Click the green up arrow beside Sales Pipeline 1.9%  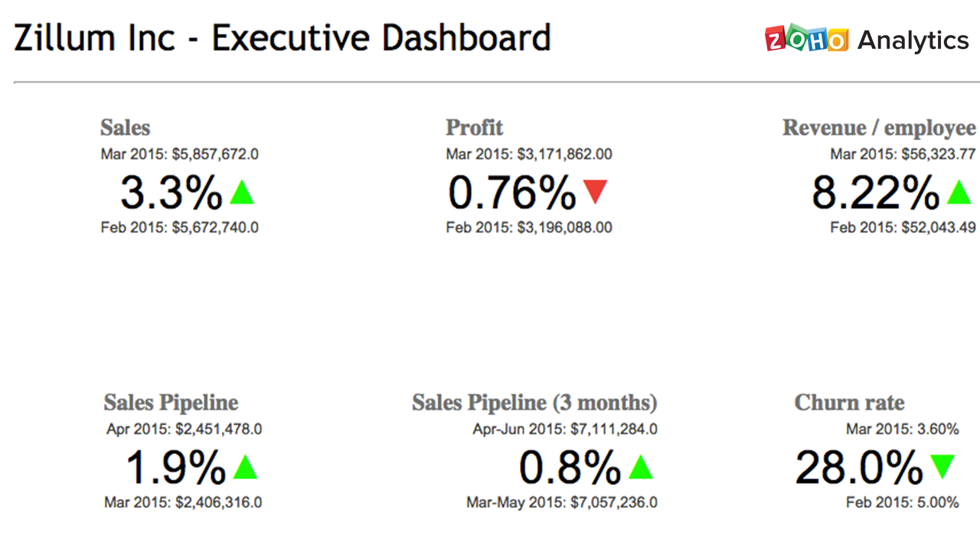[245, 467]
